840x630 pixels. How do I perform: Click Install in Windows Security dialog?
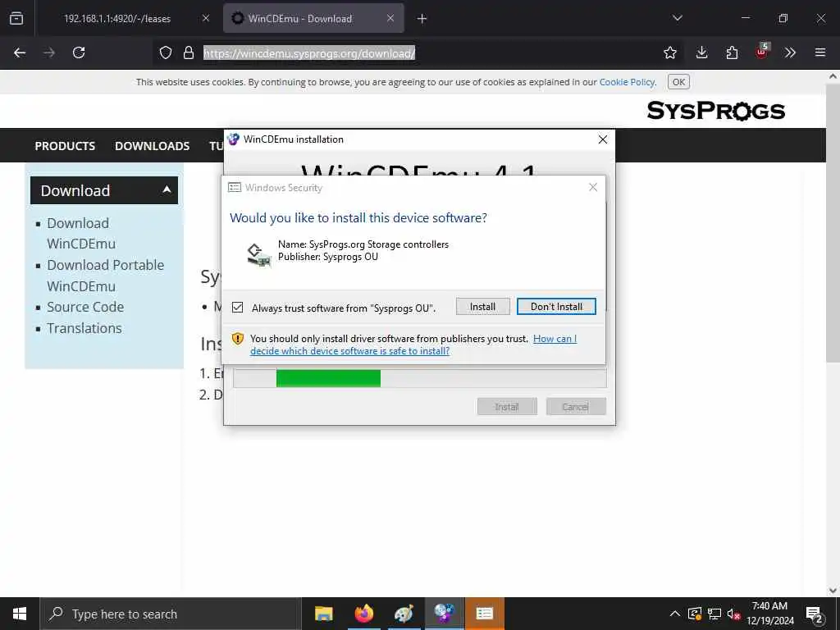(482, 307)
